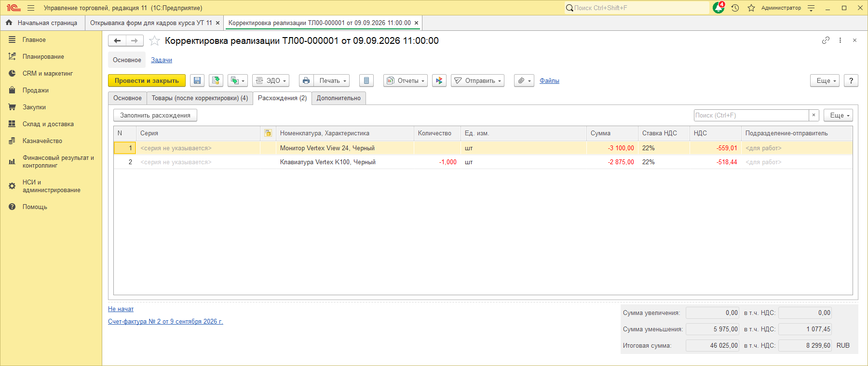Viewport: 868px width, 366px height.
Task: Expand the Печать dropdown
Action: pyautogui.click(x=332, y=80)
